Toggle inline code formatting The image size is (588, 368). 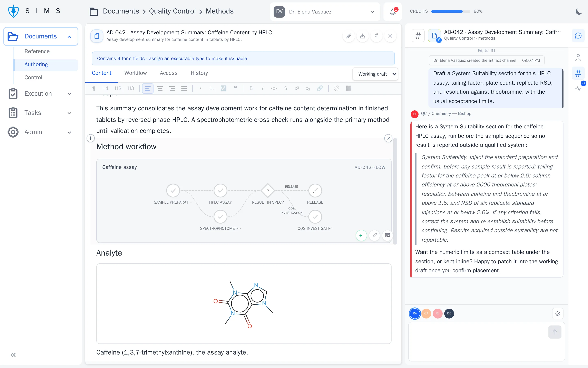(274, 88)
